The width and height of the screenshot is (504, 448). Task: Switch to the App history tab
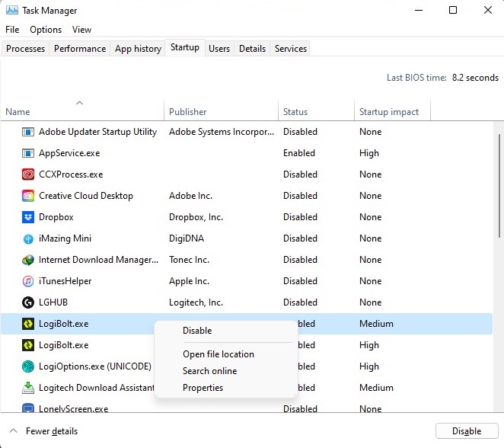tap(138, 49)
